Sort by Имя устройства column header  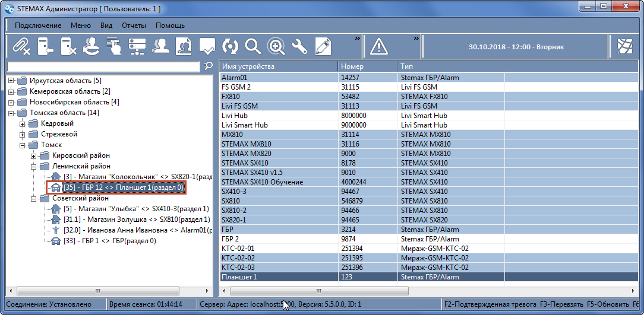click(x=279, y=66)
